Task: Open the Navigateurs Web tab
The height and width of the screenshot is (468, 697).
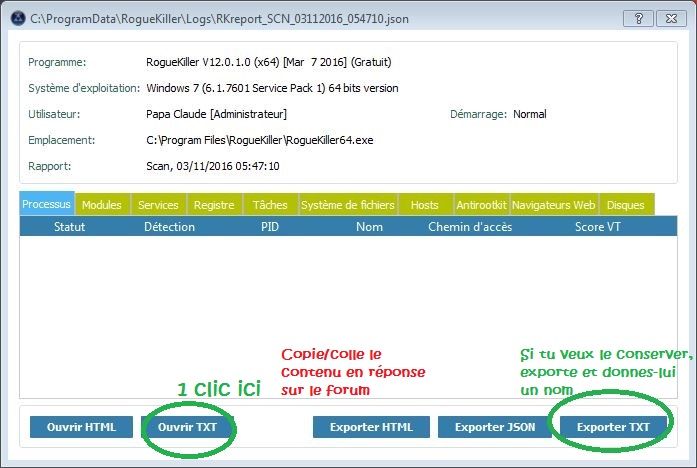Action: tap(554, 205)
